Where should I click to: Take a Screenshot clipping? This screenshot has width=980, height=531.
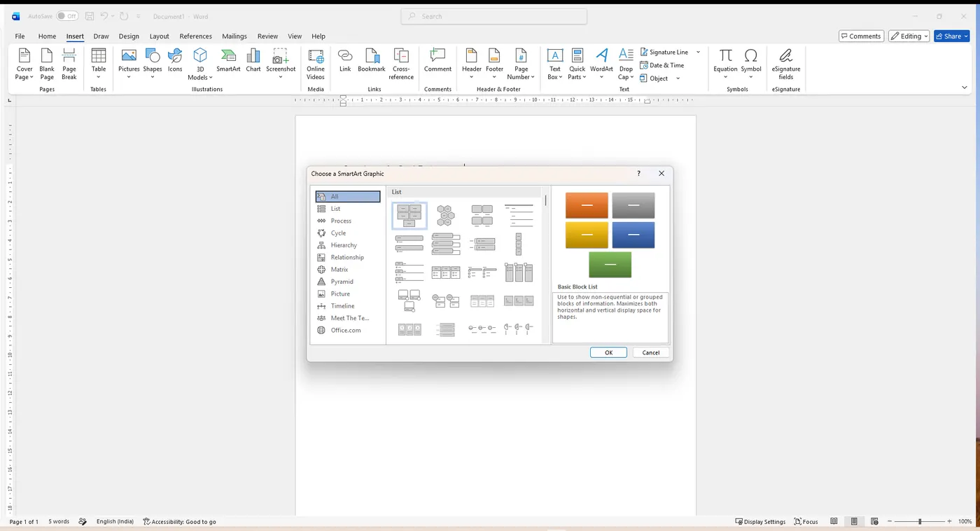coord(281,64)
